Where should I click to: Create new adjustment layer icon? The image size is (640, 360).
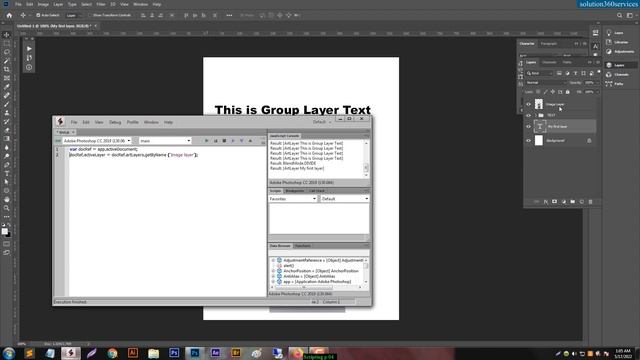563,202
